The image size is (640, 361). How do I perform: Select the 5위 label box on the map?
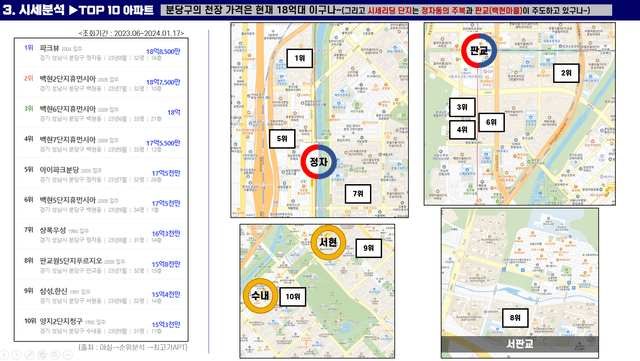click(282, 139)
